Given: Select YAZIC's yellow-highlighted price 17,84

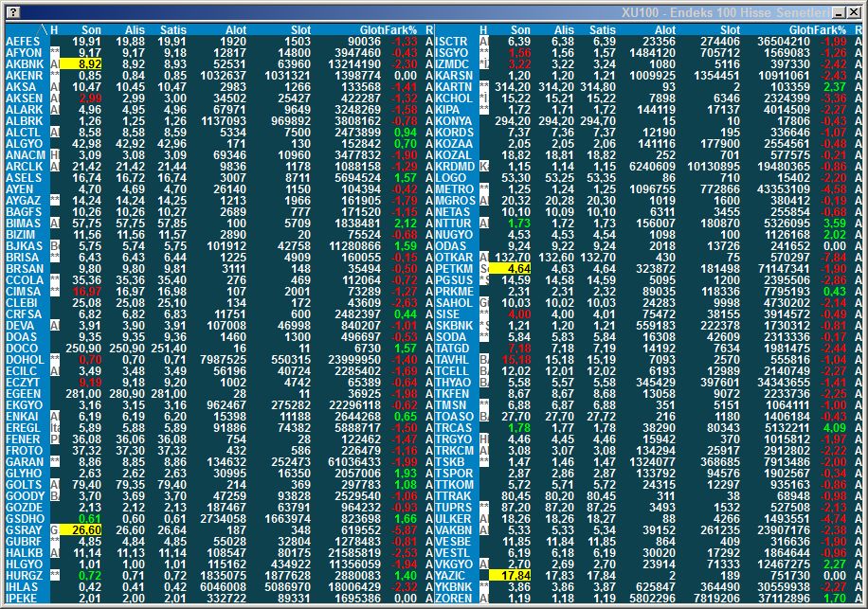Looking at the screenshot, I should 511,575.
